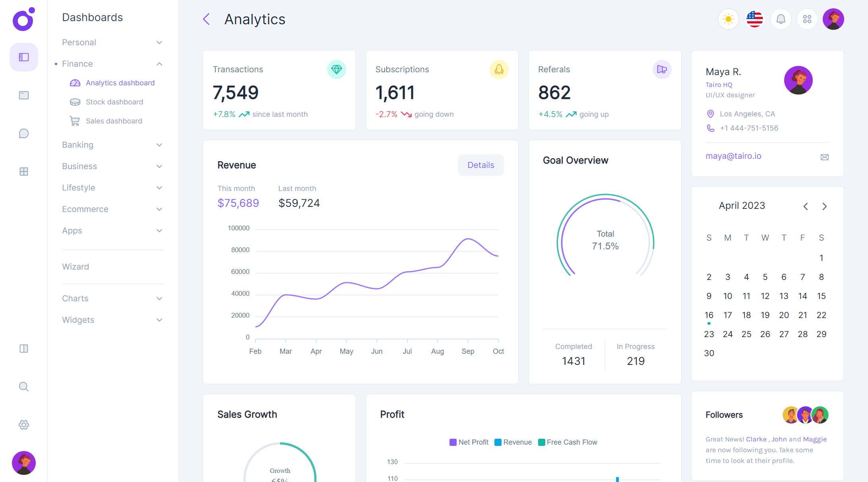This screenshot has height=482, width=868.
Task: Open the apps grid icon in the top bar
Action: click(807, 19)
